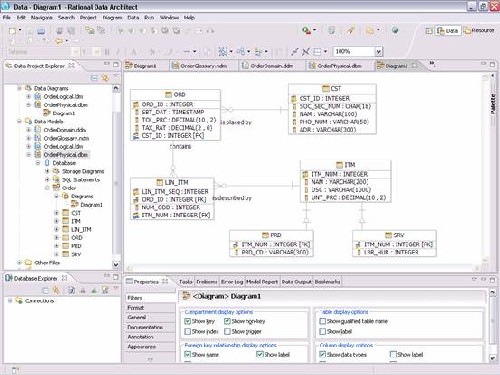Screen dimensions: 500x375
Task: Click the globe web browser icon
Action: click(395, 30)
